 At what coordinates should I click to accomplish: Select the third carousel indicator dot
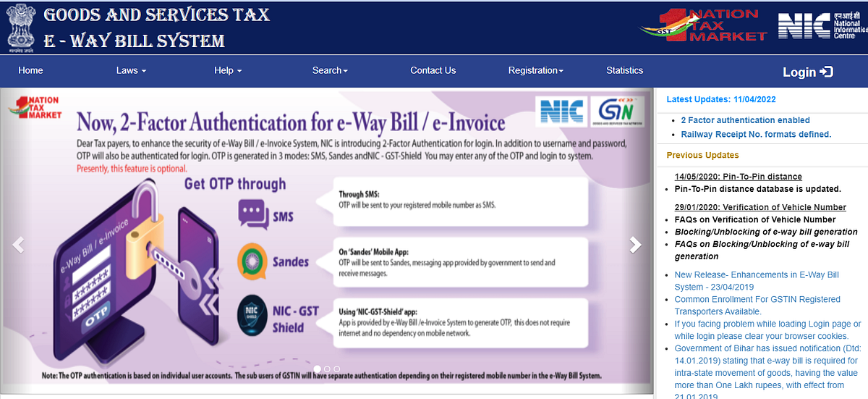pyautogui.click(x=336, y=369)
